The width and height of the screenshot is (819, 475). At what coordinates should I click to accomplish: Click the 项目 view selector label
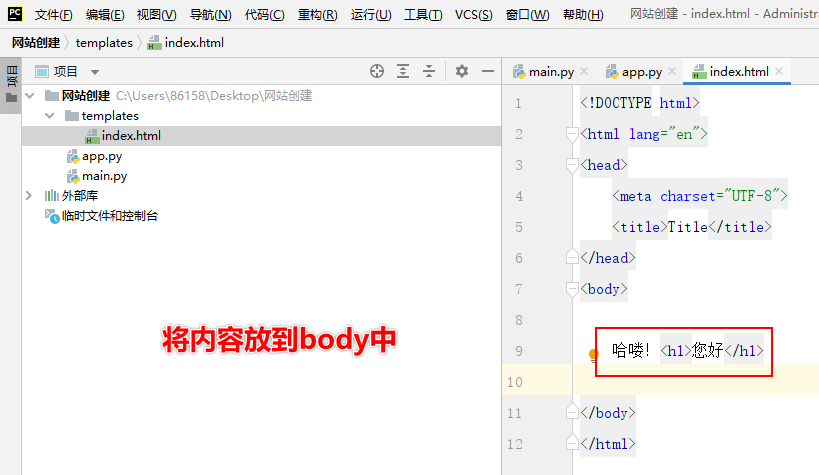click(65, 72)
